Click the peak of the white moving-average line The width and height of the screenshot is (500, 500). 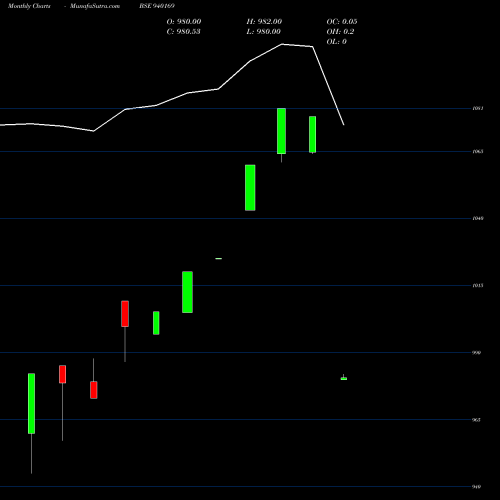(282, 44)
